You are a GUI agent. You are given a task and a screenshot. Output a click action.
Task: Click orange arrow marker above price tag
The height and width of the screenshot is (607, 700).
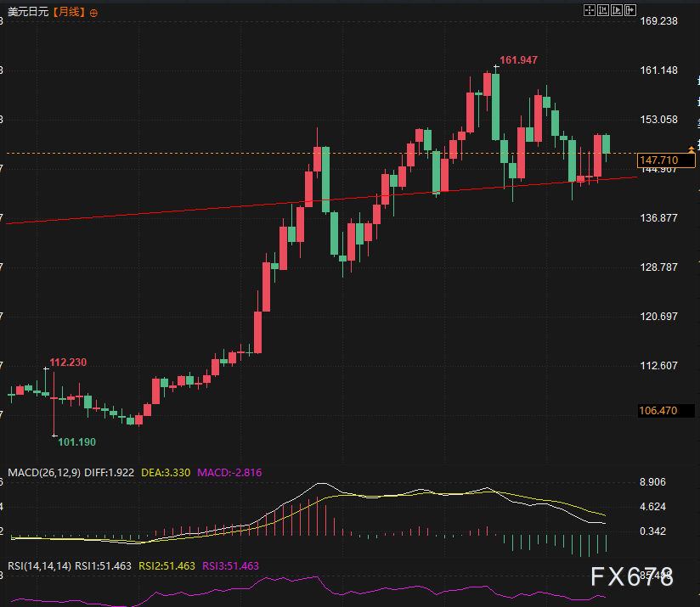[692, 149]
